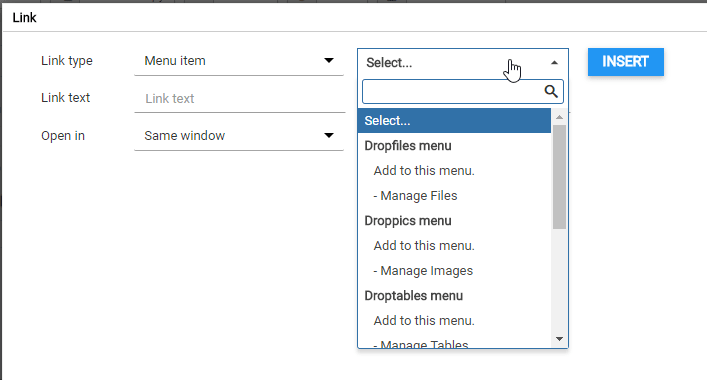This screenshot has height=380, width=707.
Task: Open the Link type dropdown arrow
Action: (x=329, y=60)
